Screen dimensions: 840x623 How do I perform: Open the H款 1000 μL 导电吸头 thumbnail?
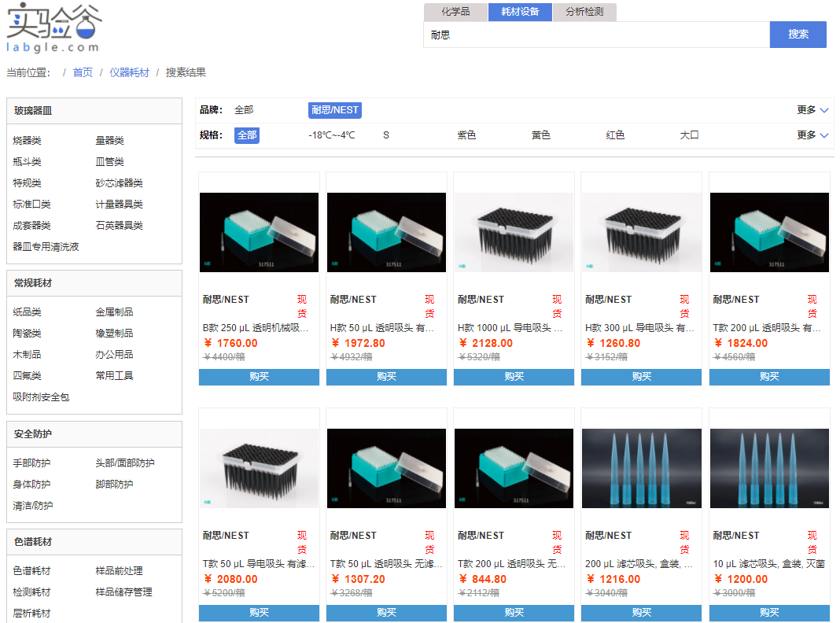click(x=514, y=233)
